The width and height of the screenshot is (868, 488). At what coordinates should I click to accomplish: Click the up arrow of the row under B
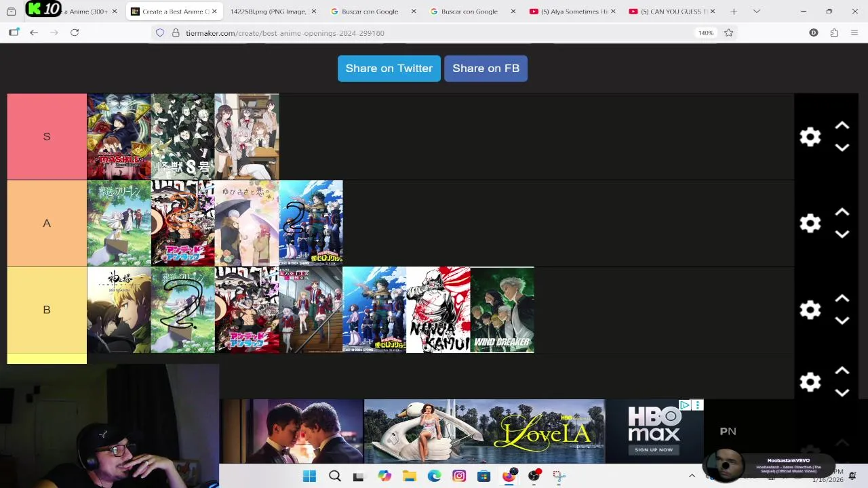click(842, 371)
